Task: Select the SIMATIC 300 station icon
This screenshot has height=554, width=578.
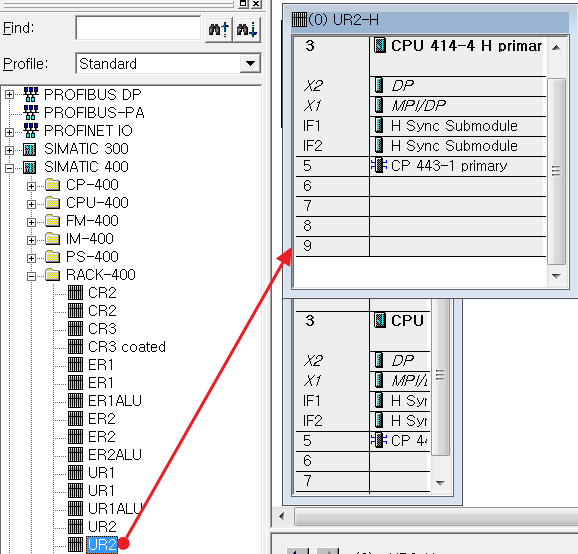Action: pyautogui.click(x=30, y=149)
